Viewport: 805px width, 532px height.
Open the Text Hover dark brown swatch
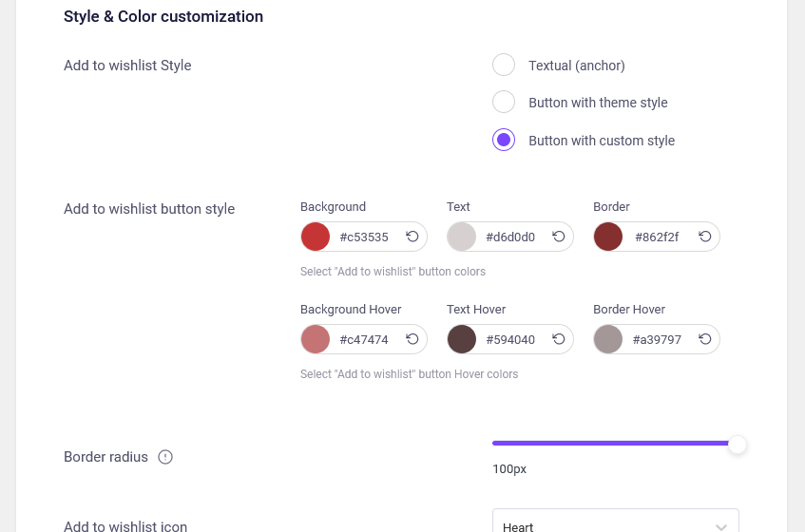[x=462, y=339]
